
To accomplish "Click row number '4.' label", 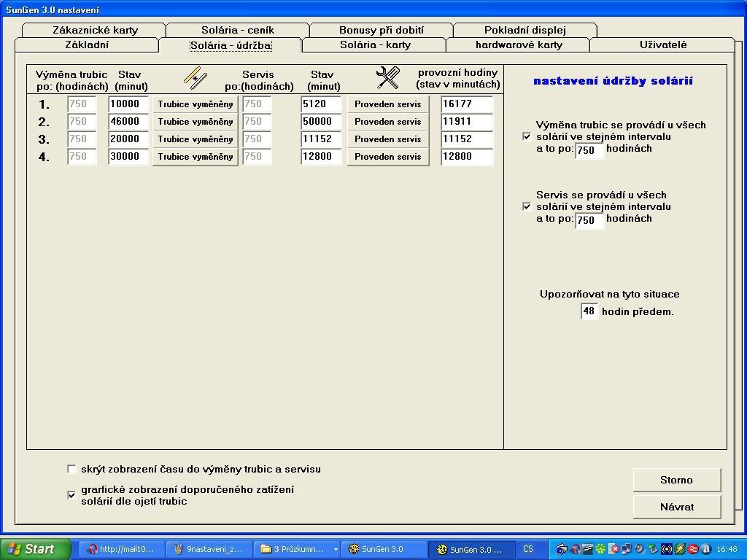I will point(44,157).
